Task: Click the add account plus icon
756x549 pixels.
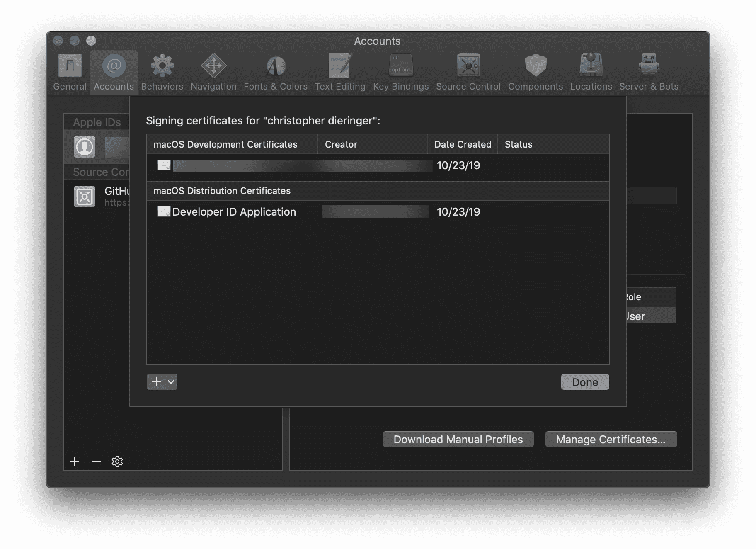Action: pyautogui.click(x=75, y=462)
